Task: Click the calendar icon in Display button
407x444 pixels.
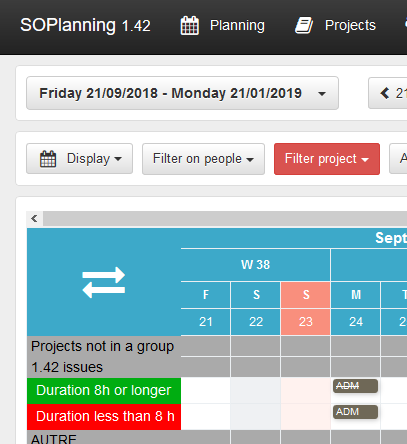Action: 48,159
